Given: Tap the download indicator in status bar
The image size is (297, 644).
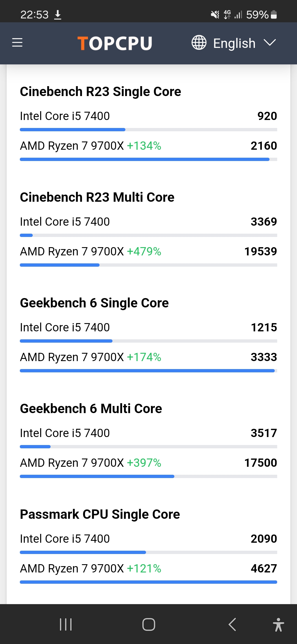Looking at the screenshot, I should click(58, 15).
